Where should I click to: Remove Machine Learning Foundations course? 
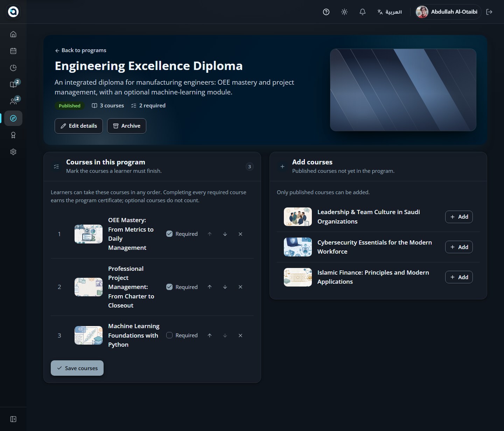[240, 335]
